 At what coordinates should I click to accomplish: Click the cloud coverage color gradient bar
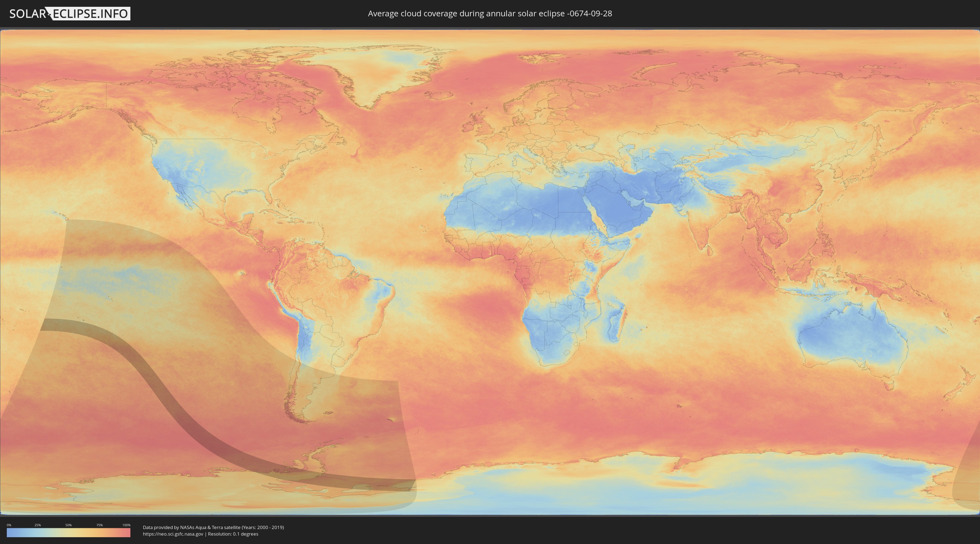(69, 533)
